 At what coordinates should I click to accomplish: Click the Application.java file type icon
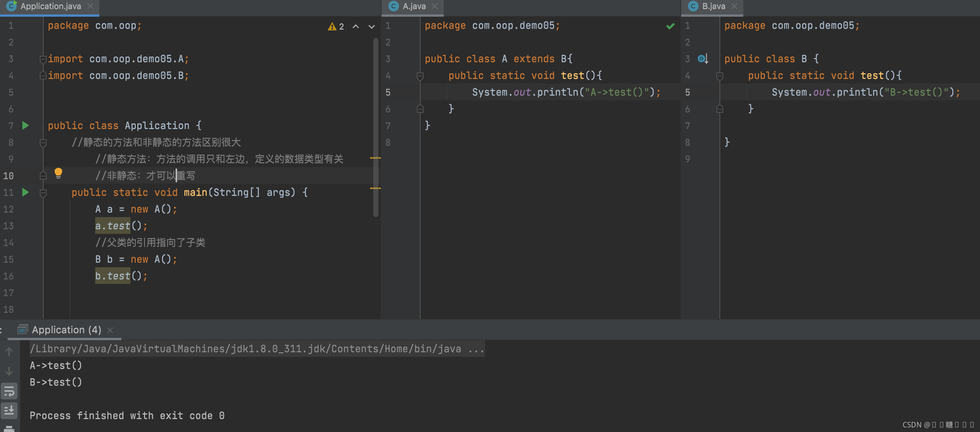(x=12, y=6)
